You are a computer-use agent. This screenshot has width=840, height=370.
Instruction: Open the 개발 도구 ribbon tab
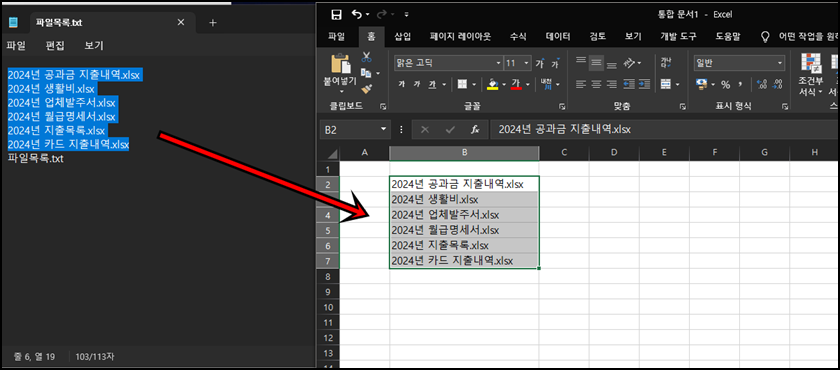[x=678, y=36]
